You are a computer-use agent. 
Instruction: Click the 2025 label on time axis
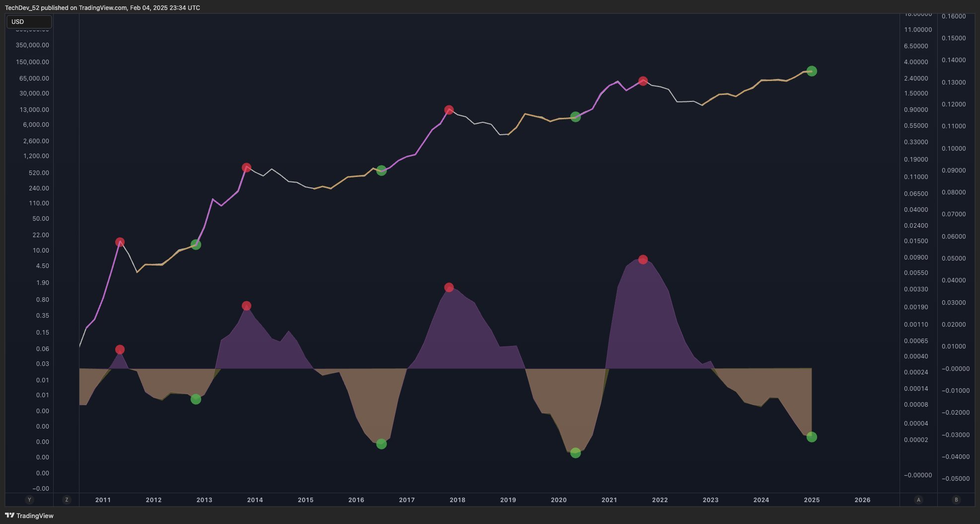[812, 500]
